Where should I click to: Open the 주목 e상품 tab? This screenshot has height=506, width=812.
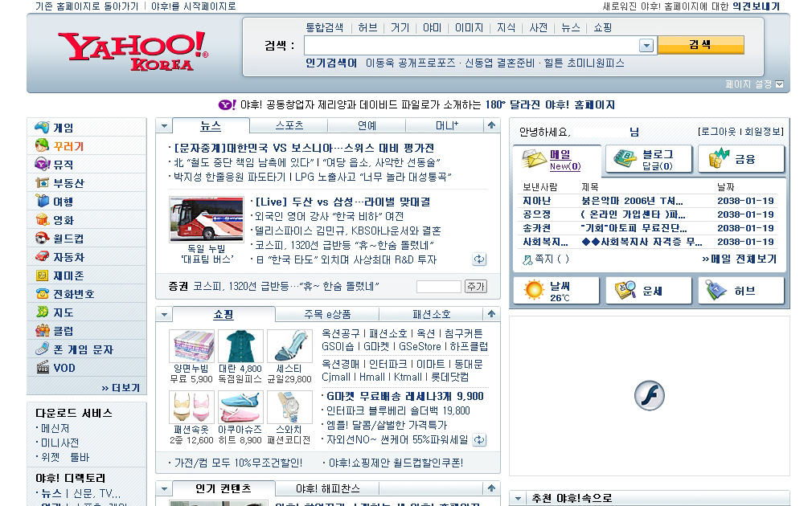[327, 314]
